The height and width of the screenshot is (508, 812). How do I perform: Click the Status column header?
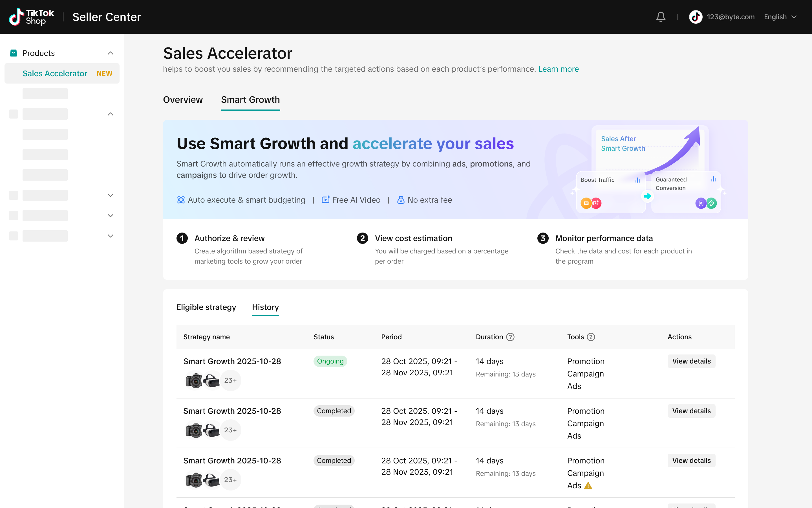[323, 337]
